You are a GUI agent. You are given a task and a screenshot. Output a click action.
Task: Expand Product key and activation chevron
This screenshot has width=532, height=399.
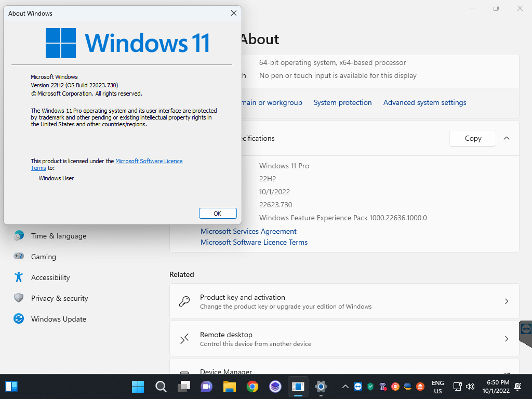coord(506,301)
